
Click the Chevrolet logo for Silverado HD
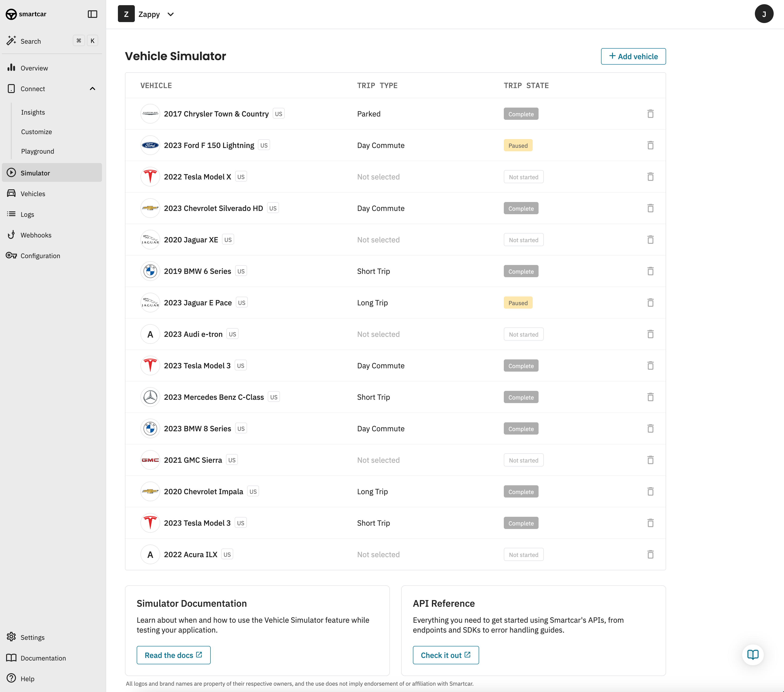point(150,208)
